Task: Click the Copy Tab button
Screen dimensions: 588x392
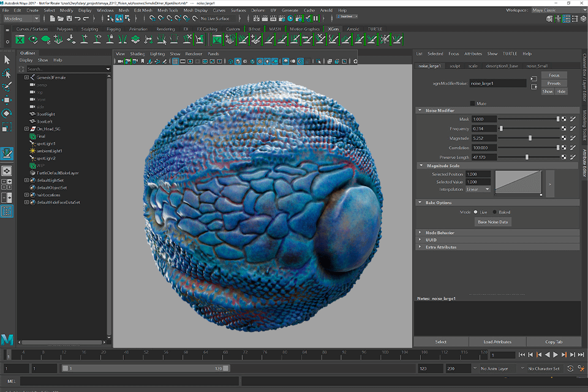Action: pyautogui.click(x=554, y=342)
